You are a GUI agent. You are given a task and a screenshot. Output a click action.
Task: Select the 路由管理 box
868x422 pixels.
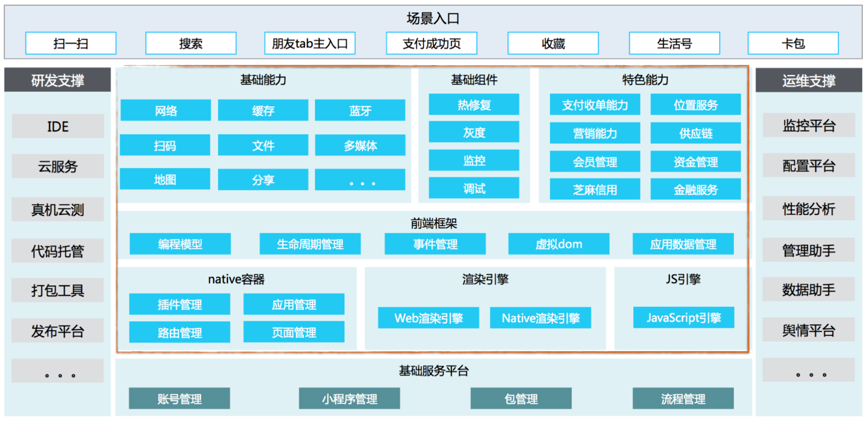(180, 332)
